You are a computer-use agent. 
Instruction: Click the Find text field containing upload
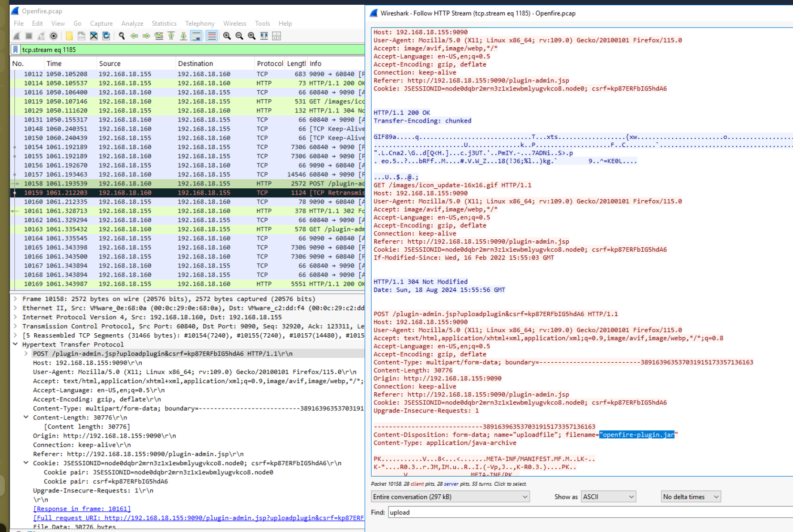pyautogui.click(x=573, y=512)
